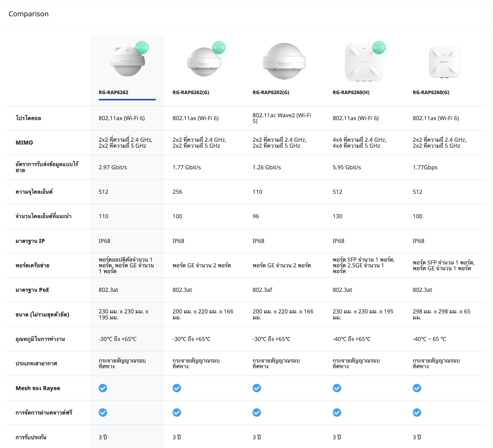Click the Rayee Mesh checkmark for RG-RAP6202(G)
The height and width of the screenshot is (448, 493).
[257, 388]
